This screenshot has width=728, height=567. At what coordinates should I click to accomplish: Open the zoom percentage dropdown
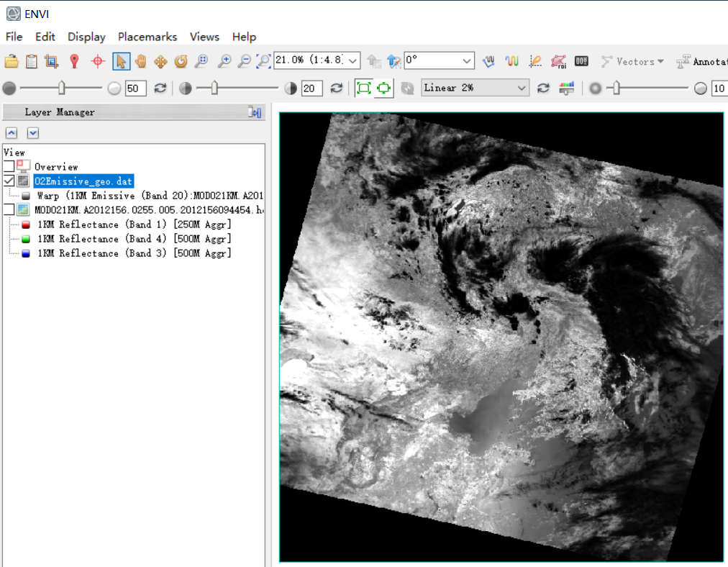coord(352,61)
